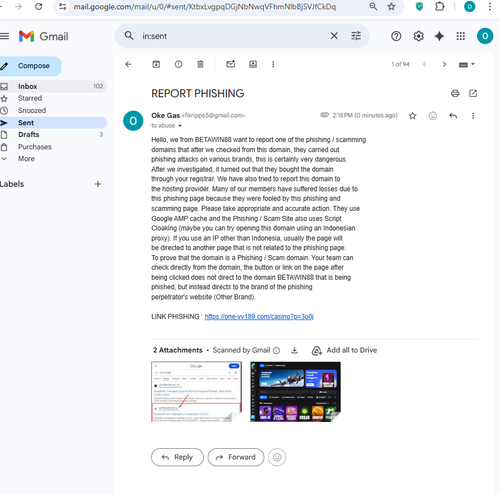Reload the page in the browser
This screenshot has width=500, height=494.
(x=39, y=6)
